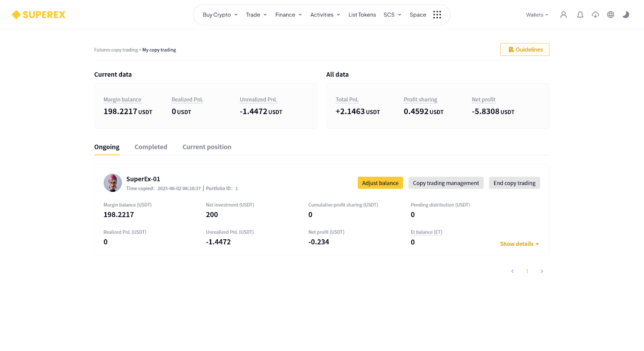
Task: Click SuperEx-01 trader avatar
Action: 113,183
